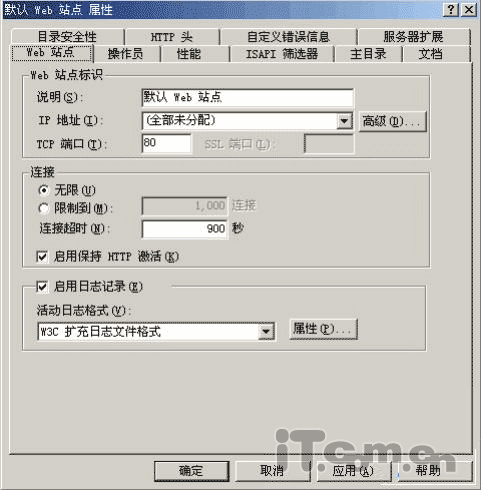Screen dimensions: 481x490
Task: Switch to the 目录安全性 tab
Action: (67, 37)
